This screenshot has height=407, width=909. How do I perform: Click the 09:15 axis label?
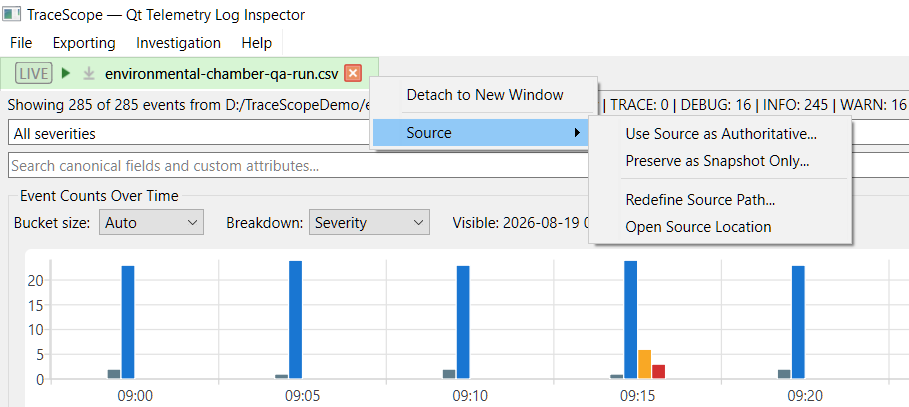[x=637, y=396]
